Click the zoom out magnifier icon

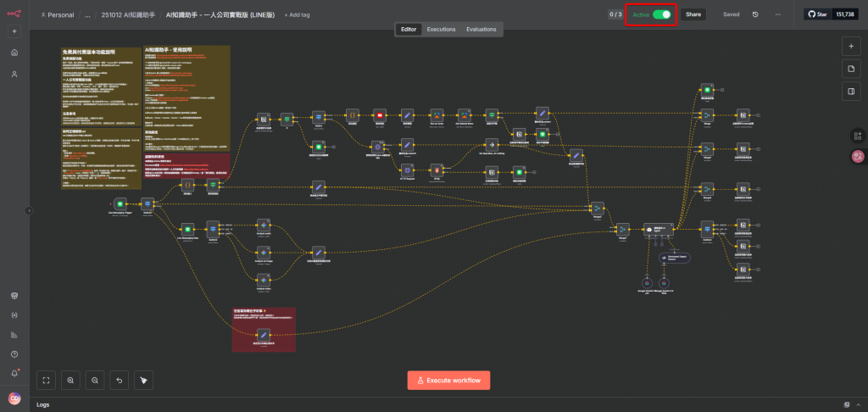[x=95, y=380]
